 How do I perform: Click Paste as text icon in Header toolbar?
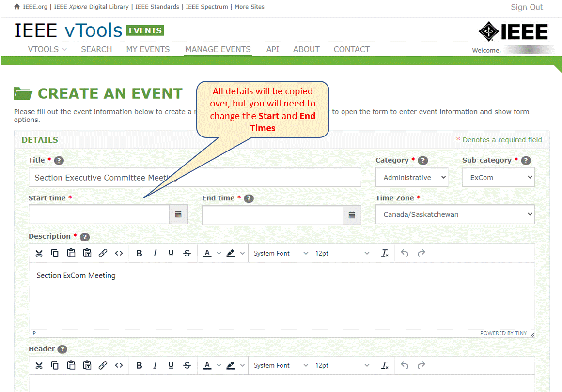click(x=87, y=365)
